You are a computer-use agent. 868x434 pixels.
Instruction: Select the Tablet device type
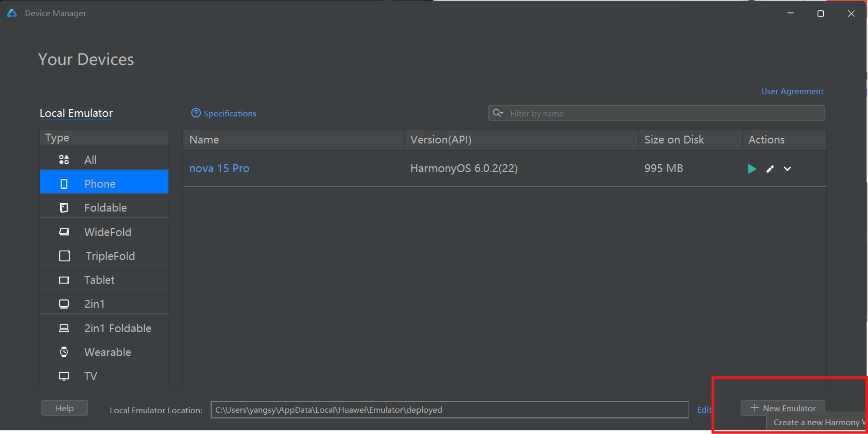pyautogui.click(x=104, y=280)
